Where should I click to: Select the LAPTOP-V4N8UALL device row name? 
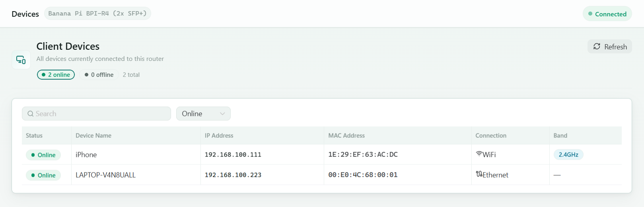click(106, 175)
